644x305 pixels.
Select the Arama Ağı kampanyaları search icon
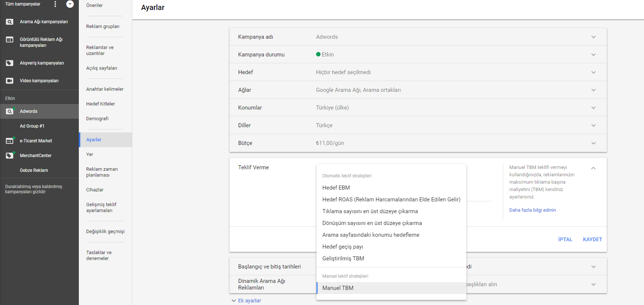click(10, 22)
